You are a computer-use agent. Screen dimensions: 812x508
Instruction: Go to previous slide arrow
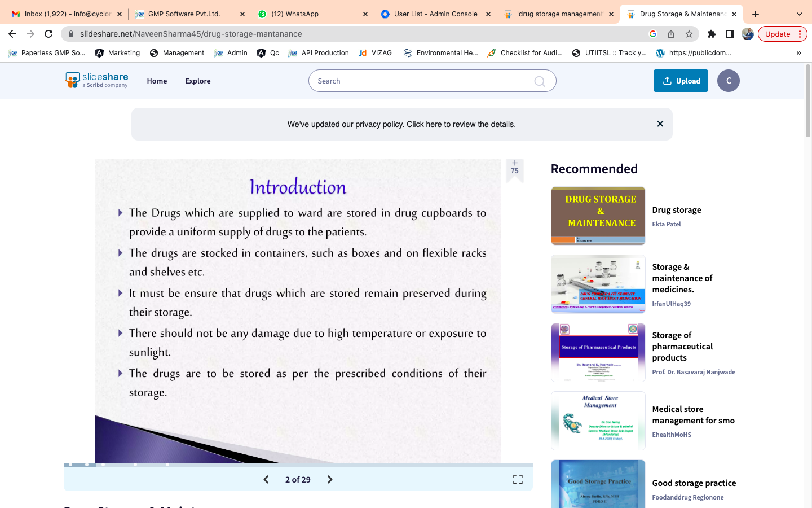tap(266, 479)
